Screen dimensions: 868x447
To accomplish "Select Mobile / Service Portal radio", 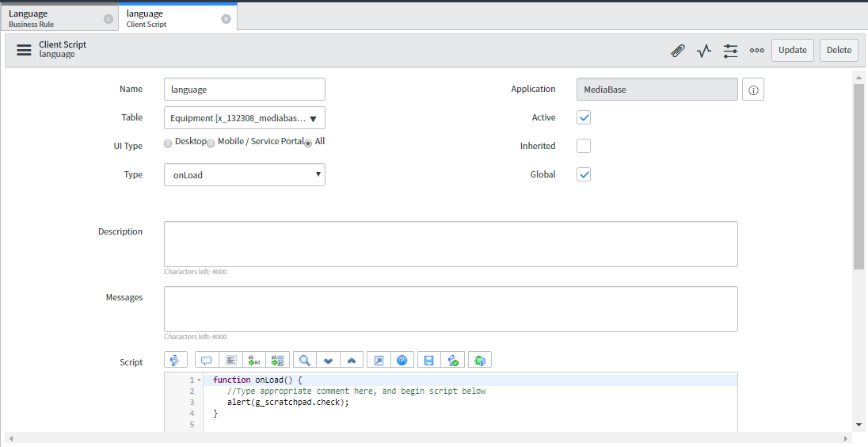I will (x=211, y=143).
